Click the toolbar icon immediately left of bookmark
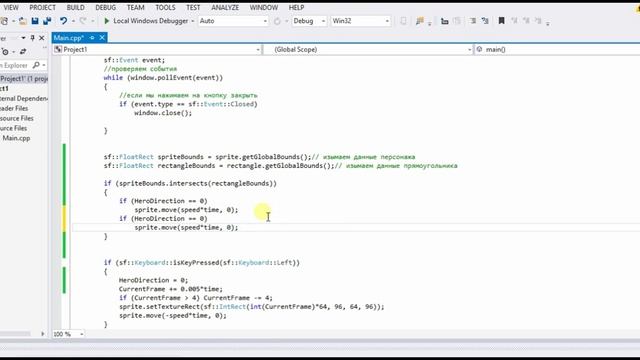This screenshot has height=360, width=640. [485, 21]
